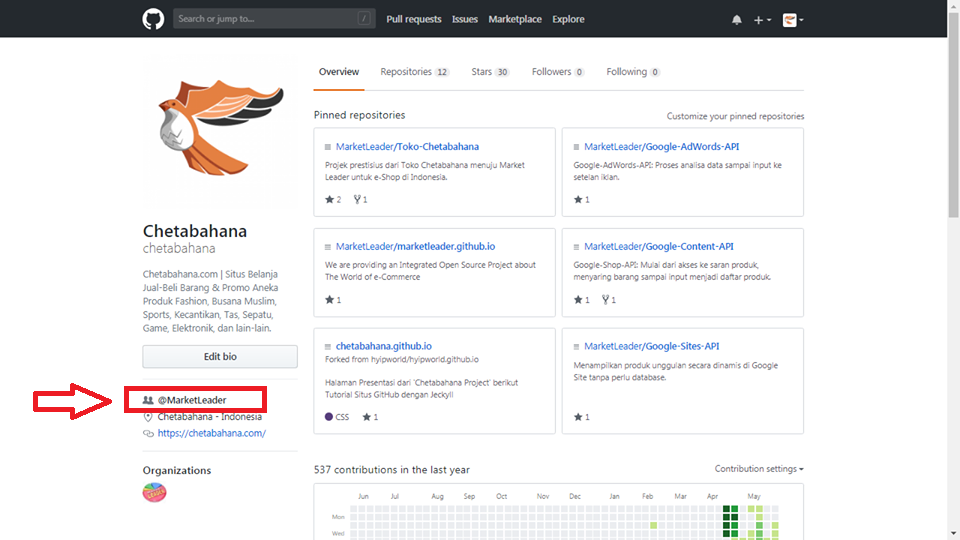Click the search or jump to field
Image resolution: width=960 pixels, height=540 pixels.
pos(274,18)
